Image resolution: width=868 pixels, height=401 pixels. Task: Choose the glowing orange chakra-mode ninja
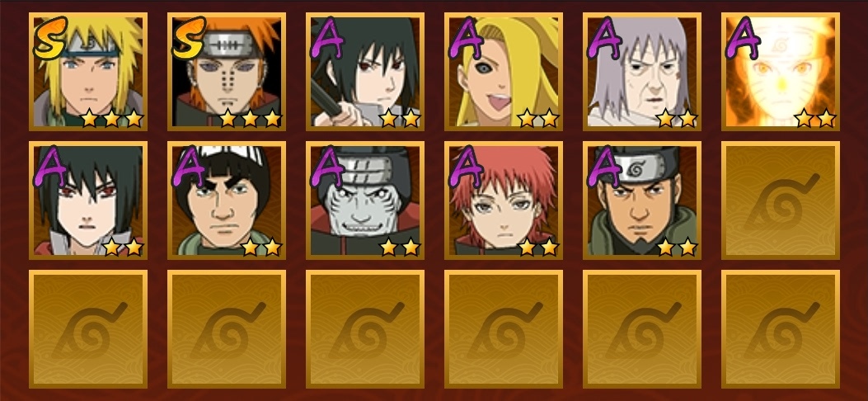(x=780, y=72)
